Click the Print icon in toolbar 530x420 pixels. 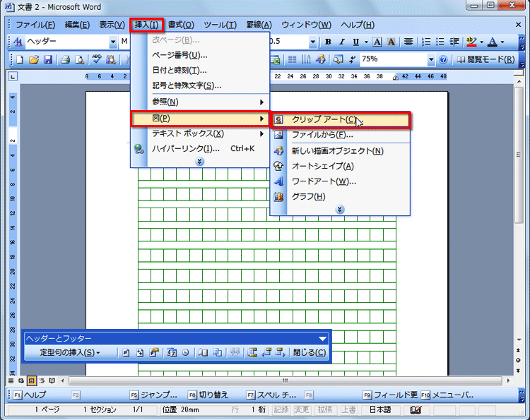[65, 60]
